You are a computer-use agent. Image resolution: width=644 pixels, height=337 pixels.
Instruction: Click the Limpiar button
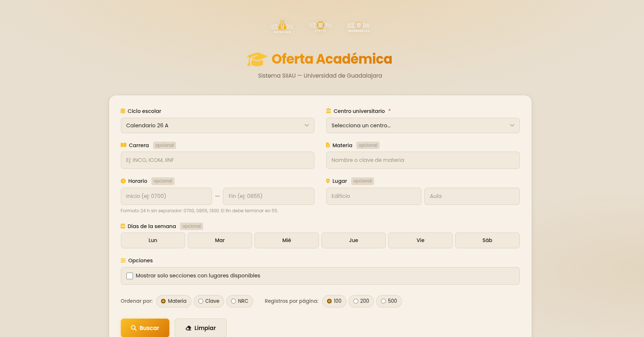[x=201, y=328]
